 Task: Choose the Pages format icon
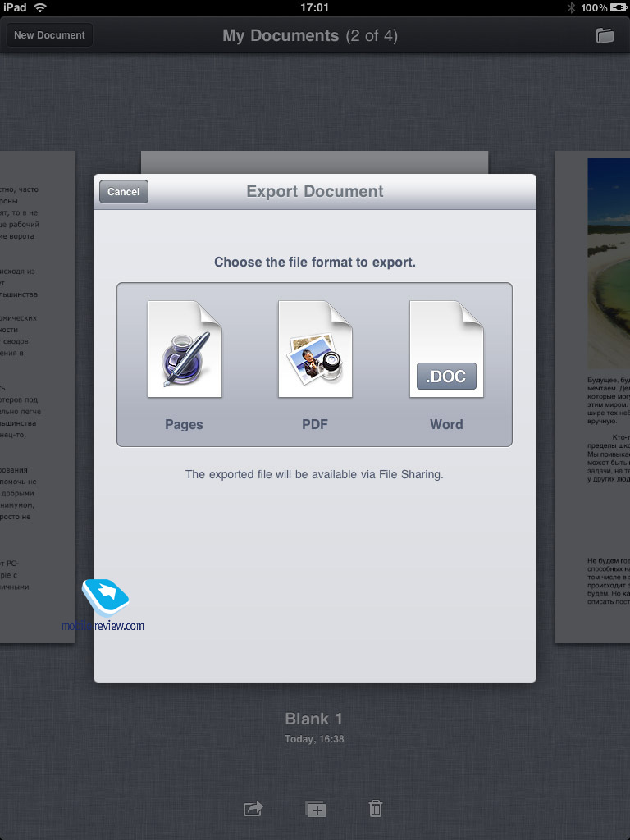pyautogui.click(x=185, y=349)
